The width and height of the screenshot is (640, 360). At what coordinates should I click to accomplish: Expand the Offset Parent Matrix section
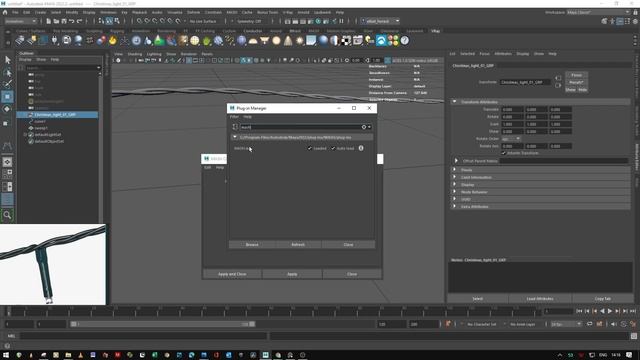[456, 161]
